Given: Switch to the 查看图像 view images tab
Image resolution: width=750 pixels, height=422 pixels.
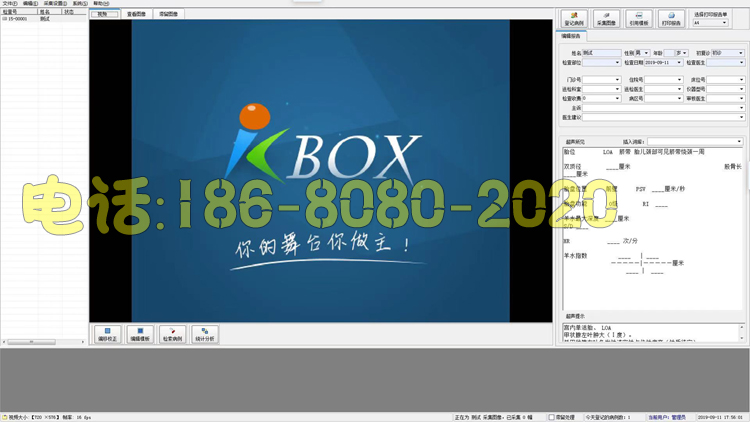Looking at the screenshot, I should 136,14.
